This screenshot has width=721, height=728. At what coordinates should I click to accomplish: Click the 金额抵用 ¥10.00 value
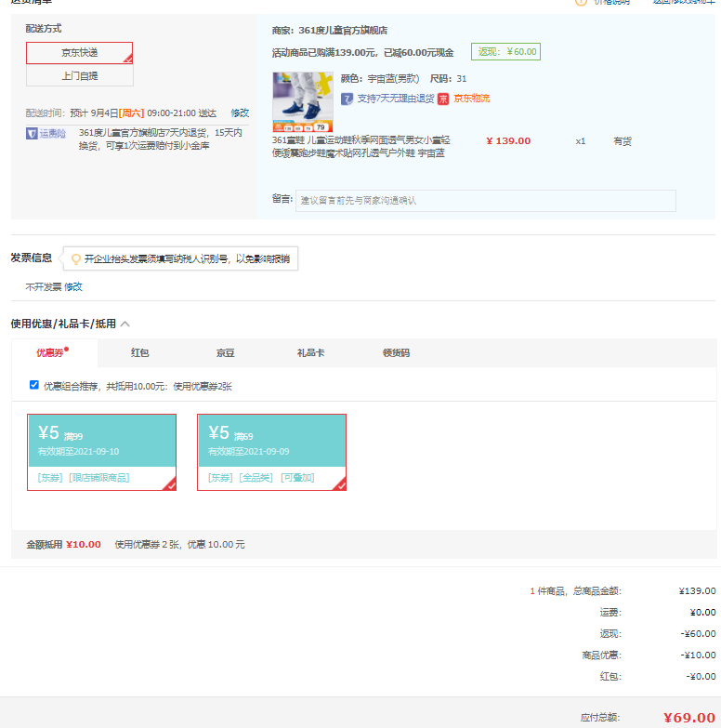tap(84, 545)
